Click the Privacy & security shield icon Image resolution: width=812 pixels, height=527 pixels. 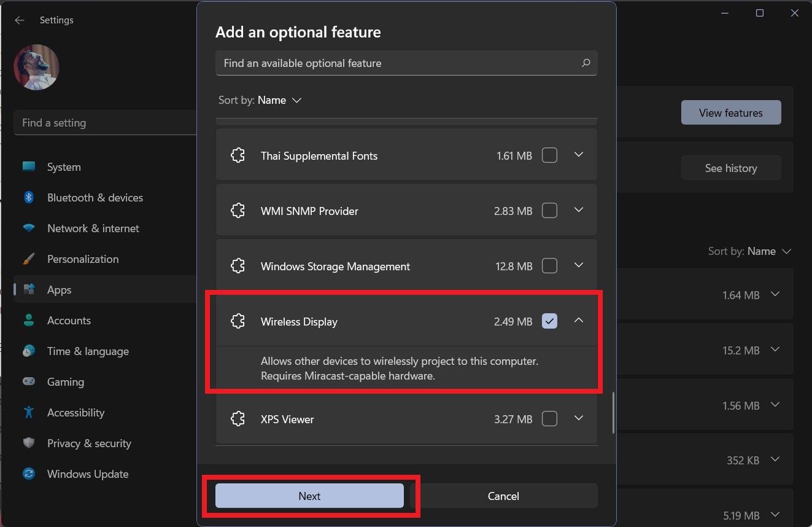point(29,443)
